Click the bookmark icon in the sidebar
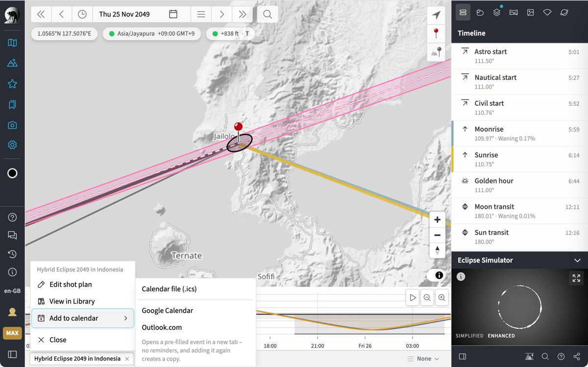Screen dimensions: 588x367 point(12,104)
